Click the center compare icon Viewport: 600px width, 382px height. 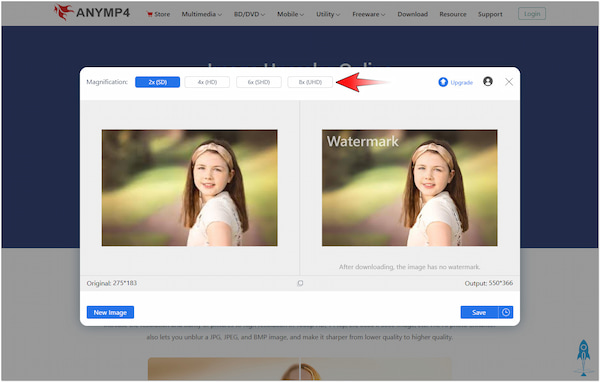[300, 283]
